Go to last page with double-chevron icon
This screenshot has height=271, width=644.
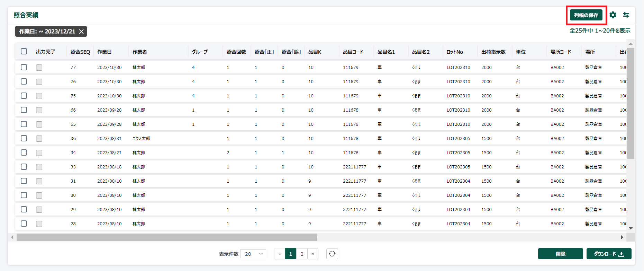[313, 254]
